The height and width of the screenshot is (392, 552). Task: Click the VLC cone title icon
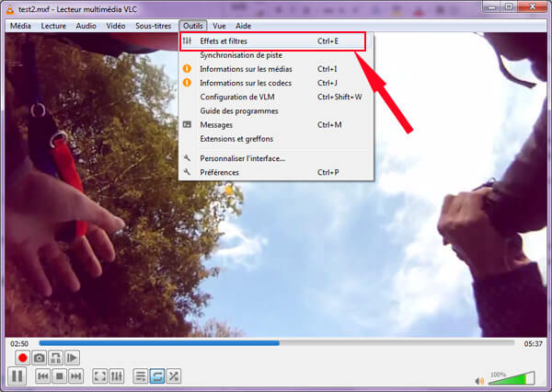coord(10,9)
